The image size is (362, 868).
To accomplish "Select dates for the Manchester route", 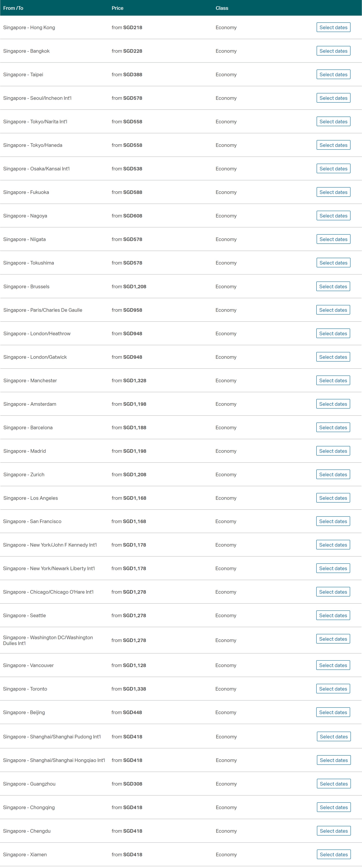I will (333, 381).
